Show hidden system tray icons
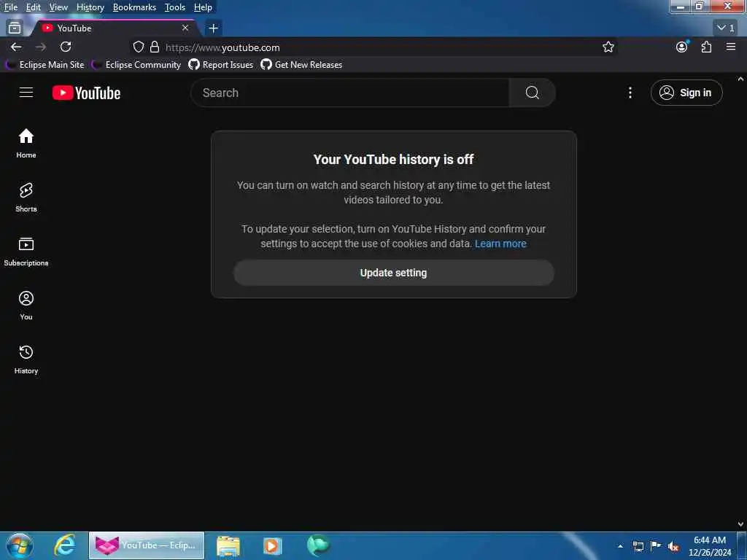 (620, 546)
